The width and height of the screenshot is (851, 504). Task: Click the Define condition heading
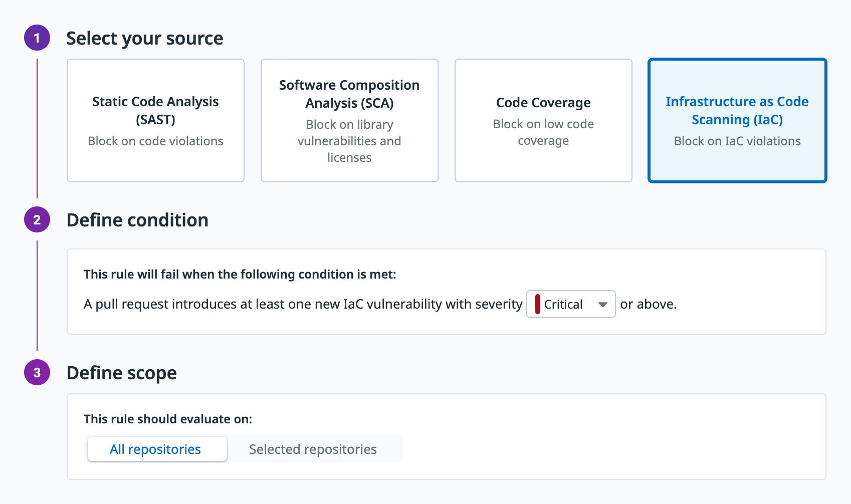[137, 220]
